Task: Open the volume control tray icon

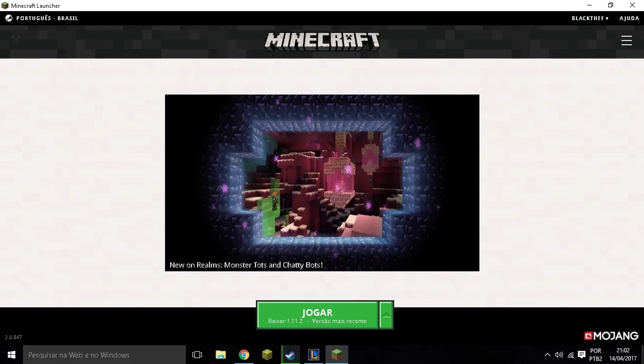Action: click(559, 355)
